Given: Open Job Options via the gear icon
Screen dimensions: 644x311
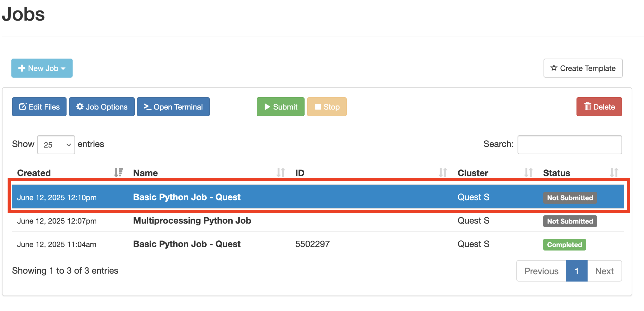Looking at the screenshot, I should pos(80,107).
